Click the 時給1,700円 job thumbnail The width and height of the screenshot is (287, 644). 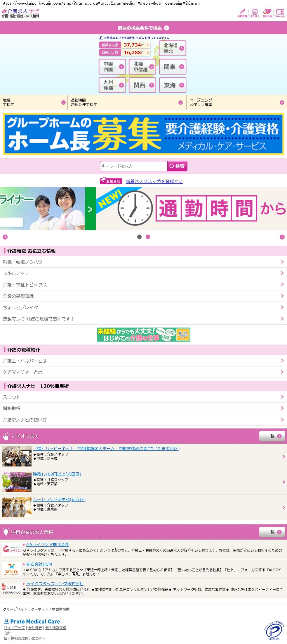click(x=17, y=482)
